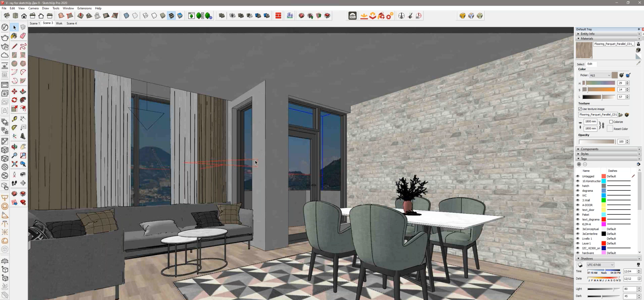The height and width of the screenshot is (300, 644).
Task: Activate the Line pencil tool
Action: tap(14, 46)
